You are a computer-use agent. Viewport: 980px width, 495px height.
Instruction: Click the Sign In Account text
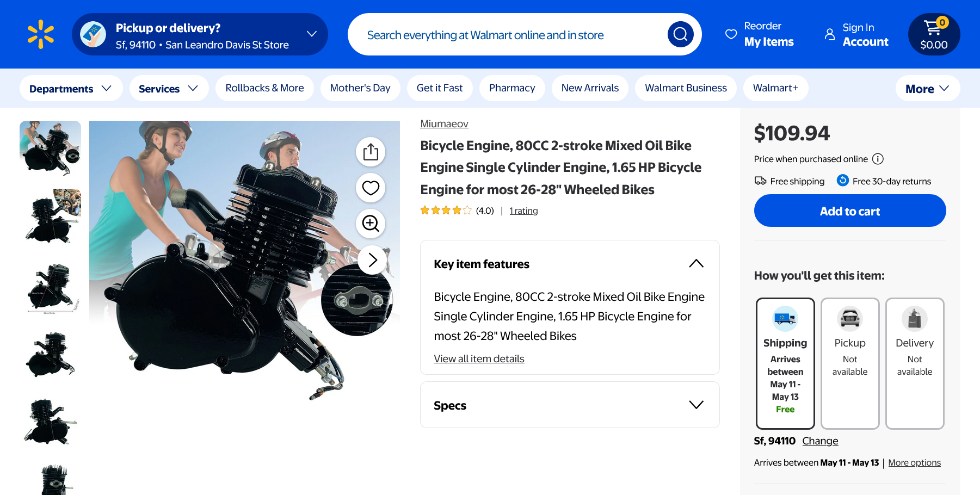click(865, 34)
